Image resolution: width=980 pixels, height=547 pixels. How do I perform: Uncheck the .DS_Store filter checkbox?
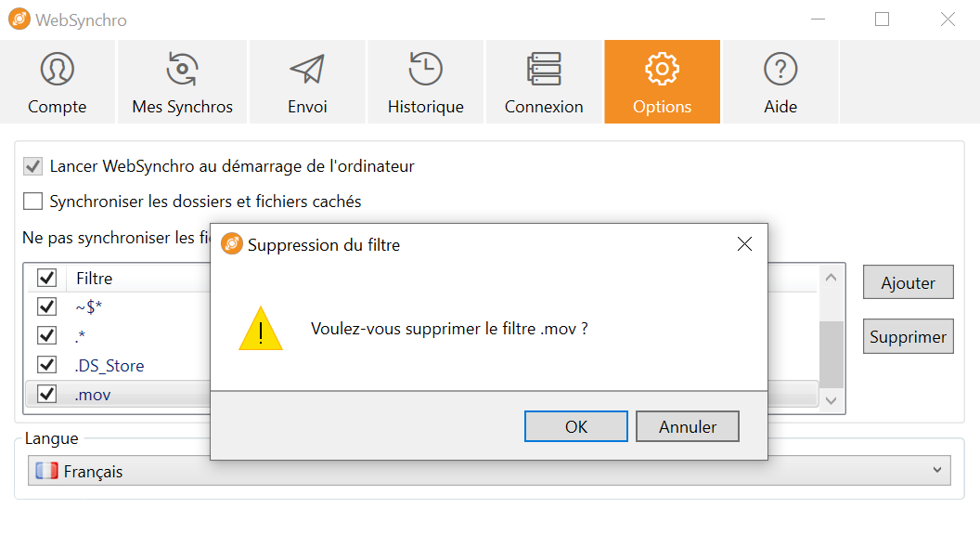pyautogui.click(x=47, y=364)
